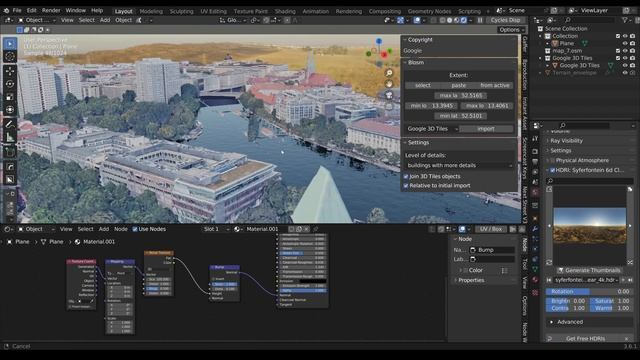The width and height of the screenshot is (640, 360).
Task: Select the Scale tool
Action: point(10,97)
